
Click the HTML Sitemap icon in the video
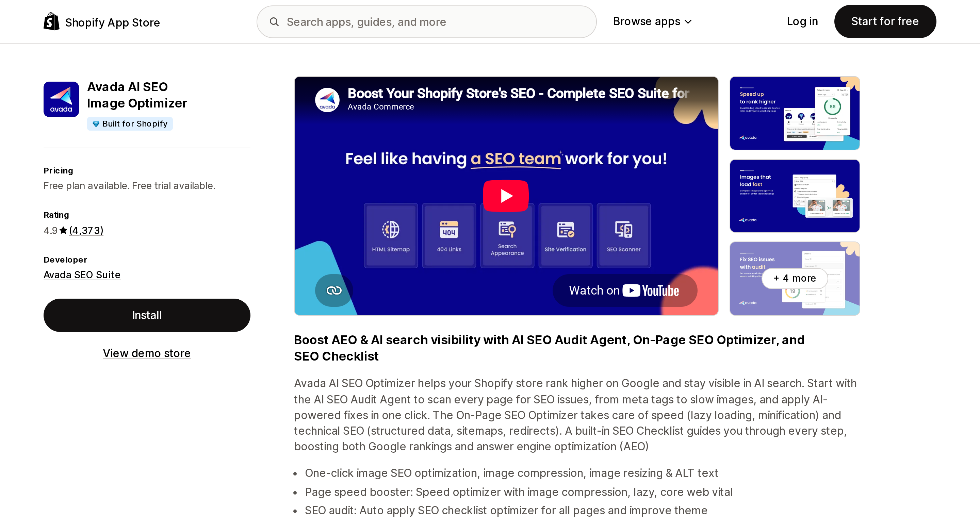[391, 229]
